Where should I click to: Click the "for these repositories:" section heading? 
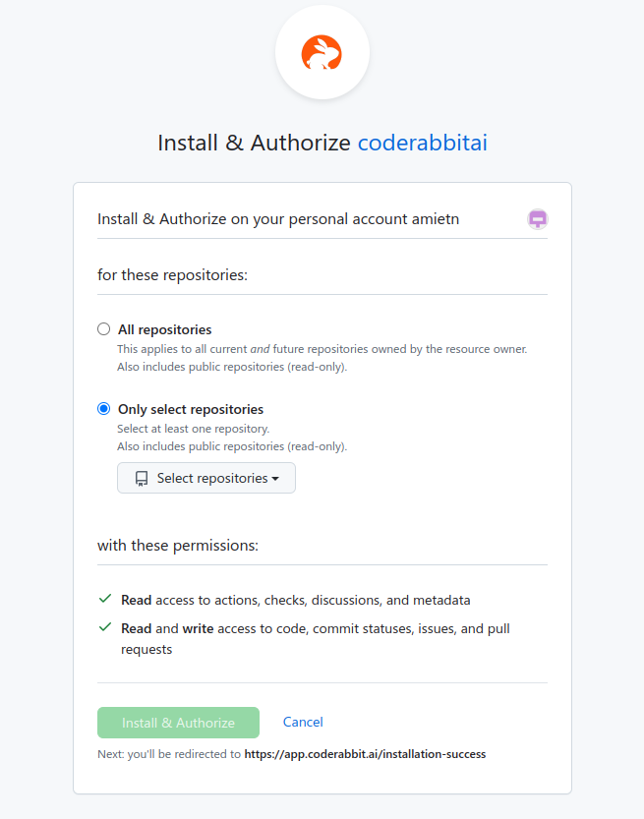pos(172,274)
